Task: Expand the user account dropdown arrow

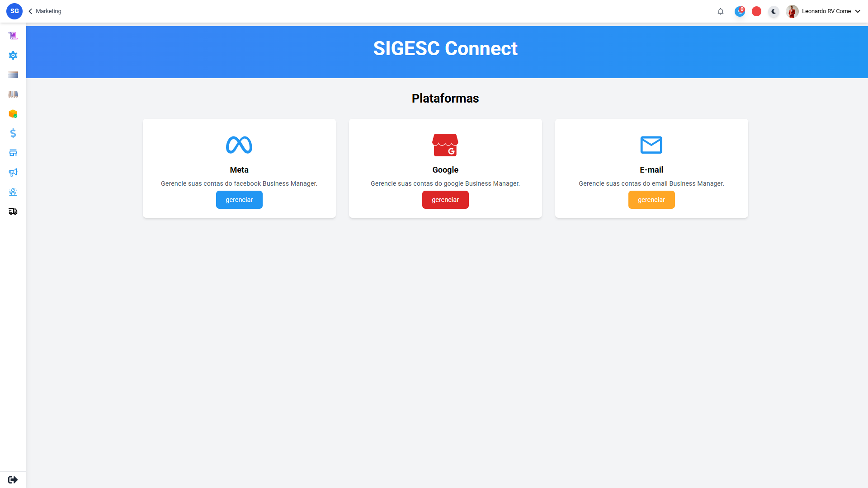Action: (x=858, y=11)
